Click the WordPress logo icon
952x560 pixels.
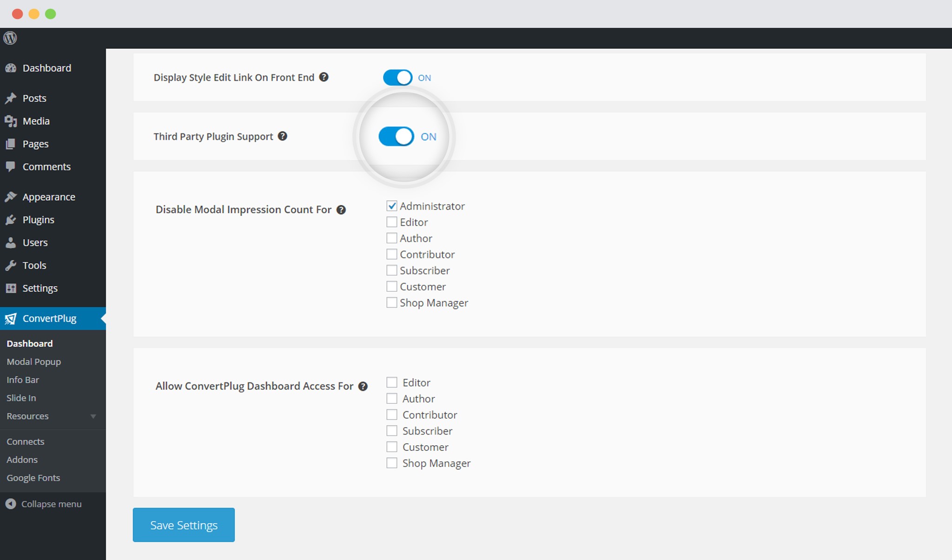pyautogui.click(x=11, y=38)
